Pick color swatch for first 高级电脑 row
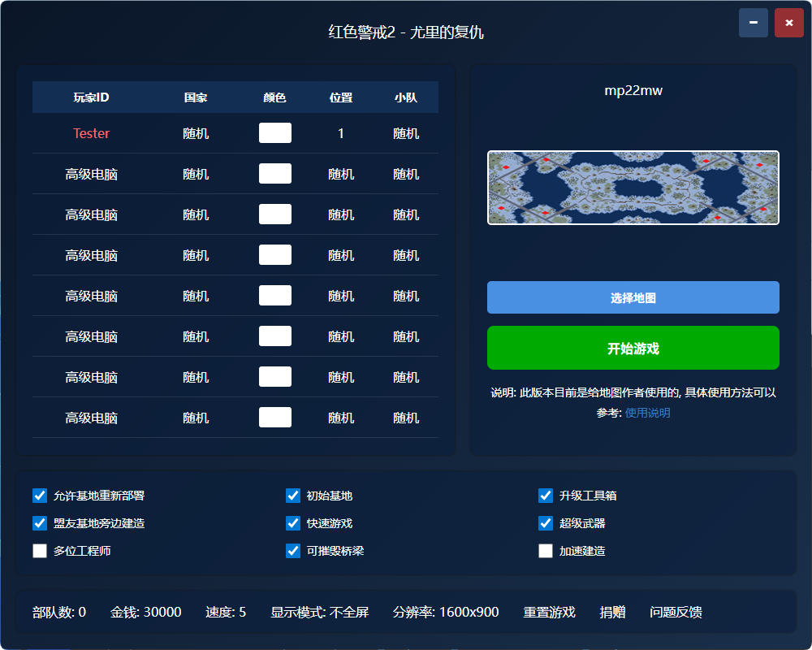The height and width of the screenshot is (650, 812). point(275,174)
